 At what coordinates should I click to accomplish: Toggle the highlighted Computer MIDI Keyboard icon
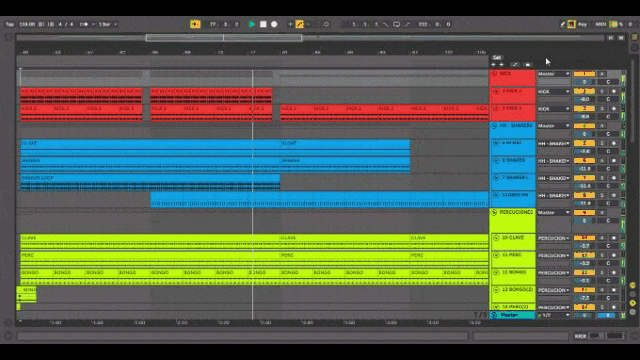pyautogui.click(x=571, y=24)
